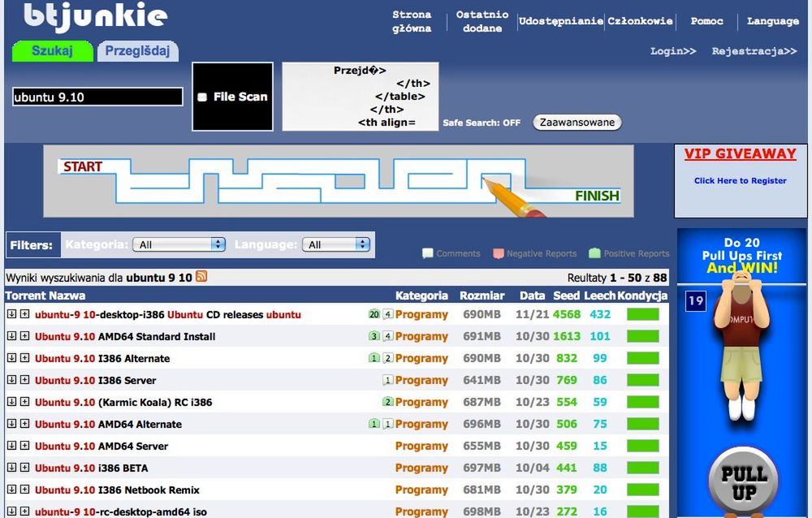
Task: Expand details for Ubuntu 9.10 AMD64 Standard Install
Action: [x=24, y=335]
